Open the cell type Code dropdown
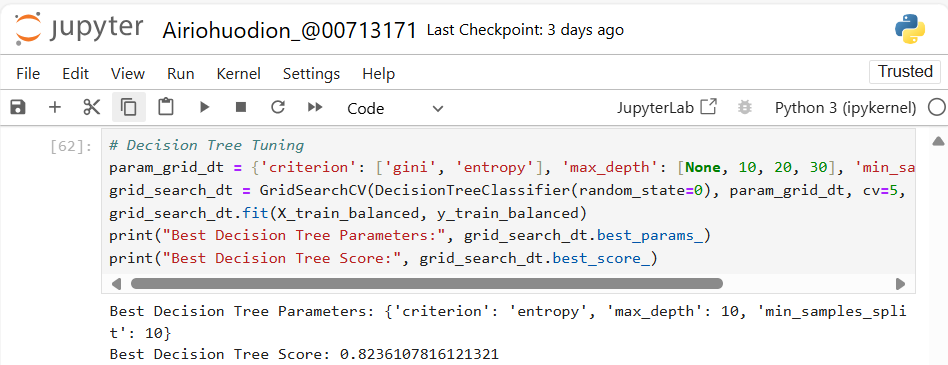This screenshot has width=948, height=365. coord(395,108)
